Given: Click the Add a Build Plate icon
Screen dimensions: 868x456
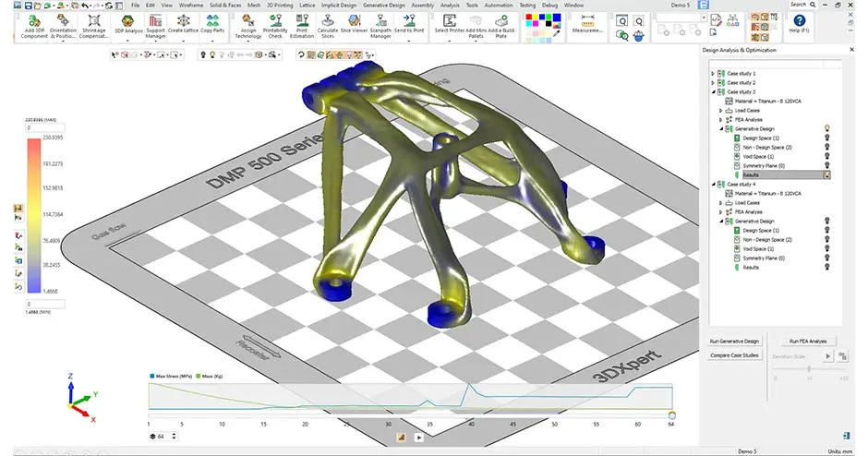Looking at the screenshot, I should click(501, 25).
